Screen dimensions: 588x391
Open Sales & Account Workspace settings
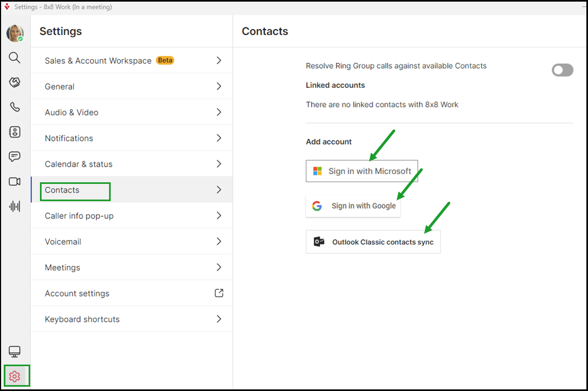point(132,60)
